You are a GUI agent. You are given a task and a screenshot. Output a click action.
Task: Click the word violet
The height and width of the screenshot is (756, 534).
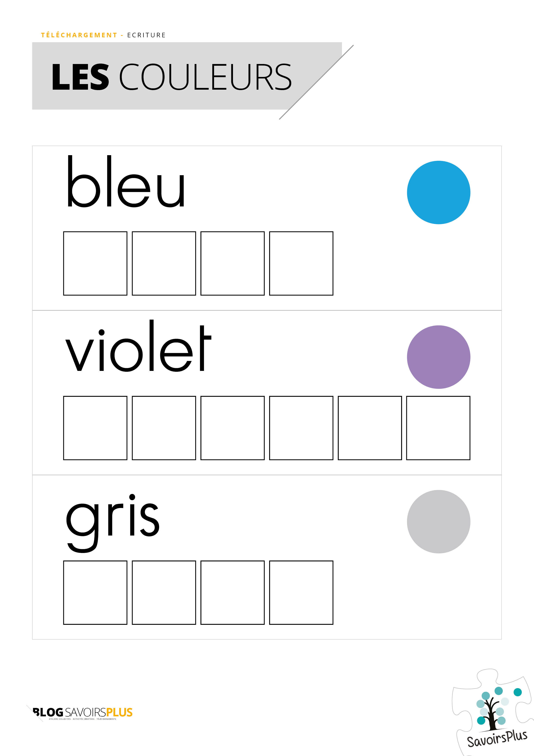[138, 347]
